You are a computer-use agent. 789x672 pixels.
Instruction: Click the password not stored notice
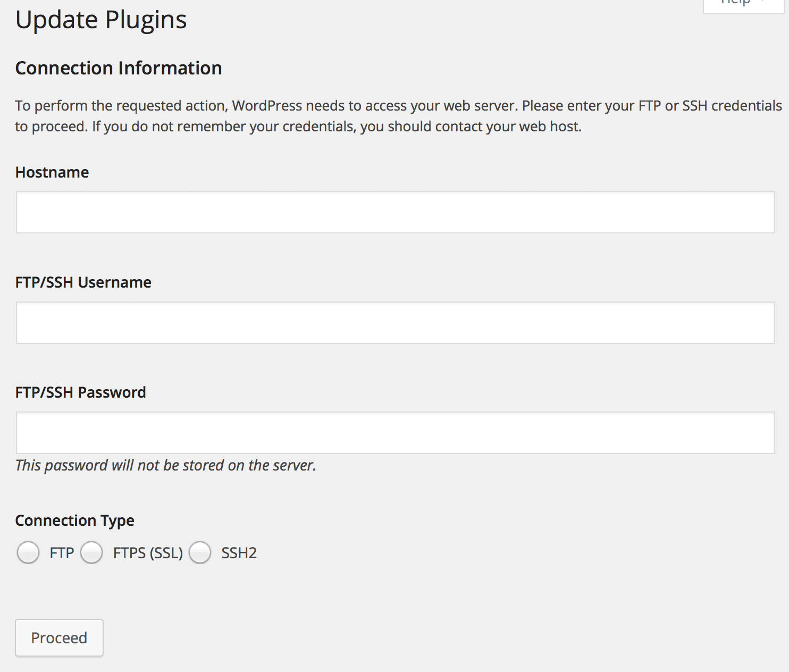click(165, 465)
